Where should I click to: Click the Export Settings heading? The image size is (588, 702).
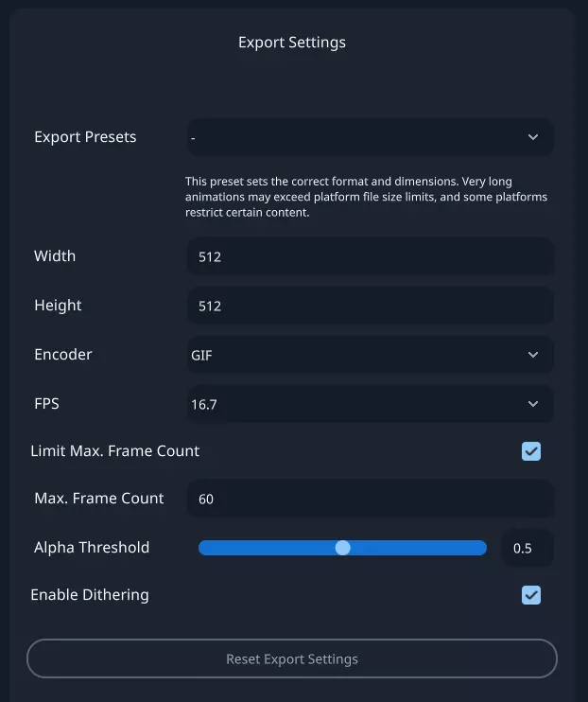[292, 43]
